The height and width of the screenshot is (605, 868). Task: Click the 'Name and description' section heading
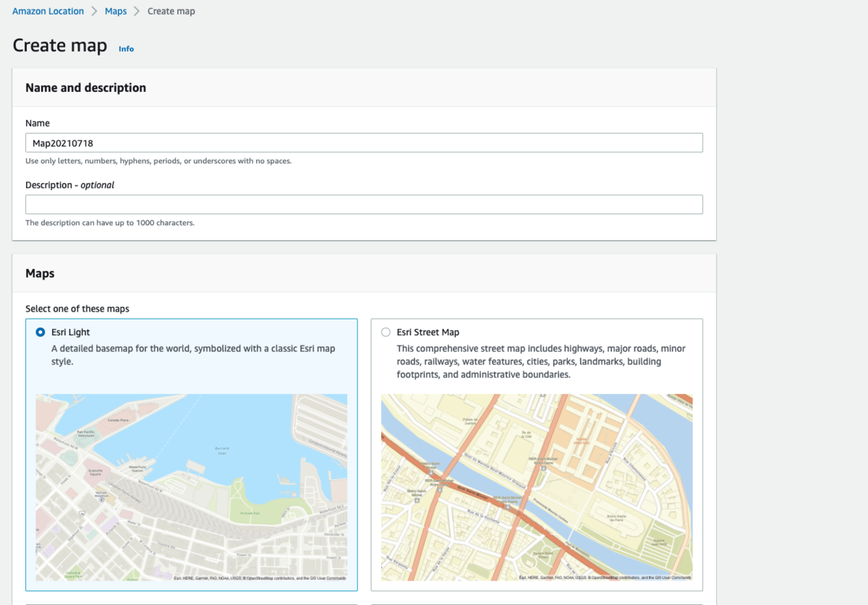click(x=85, y=88)
